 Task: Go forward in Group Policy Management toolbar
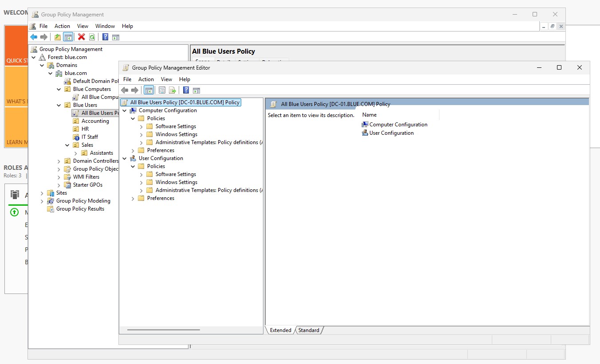click(x=43, y=37)
